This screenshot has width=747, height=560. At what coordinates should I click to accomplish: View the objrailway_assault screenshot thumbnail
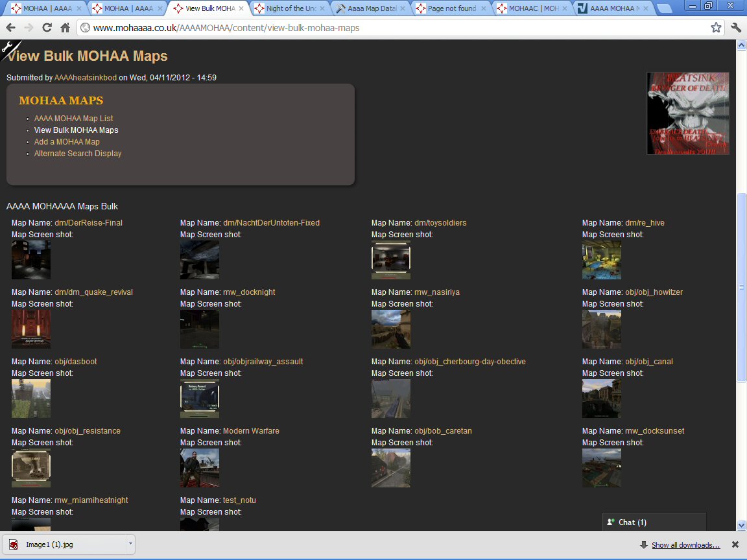[200, 399]
